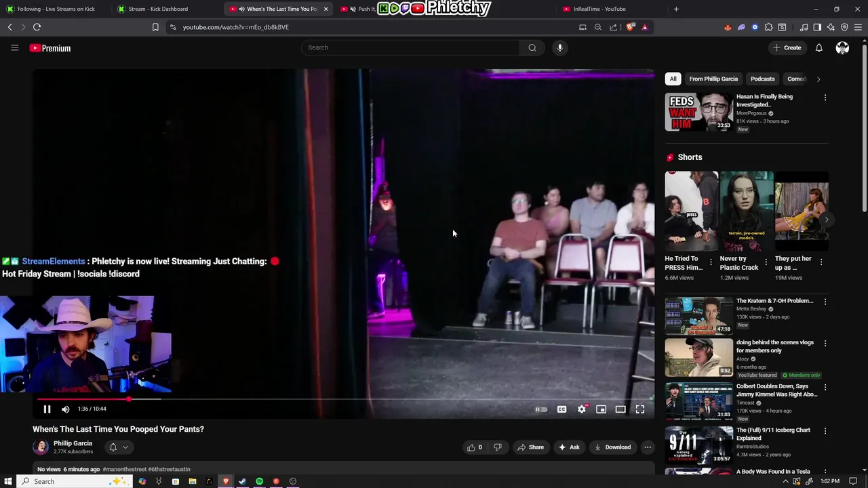Reload the page
The image size is (868, 488).
[37, 27]
